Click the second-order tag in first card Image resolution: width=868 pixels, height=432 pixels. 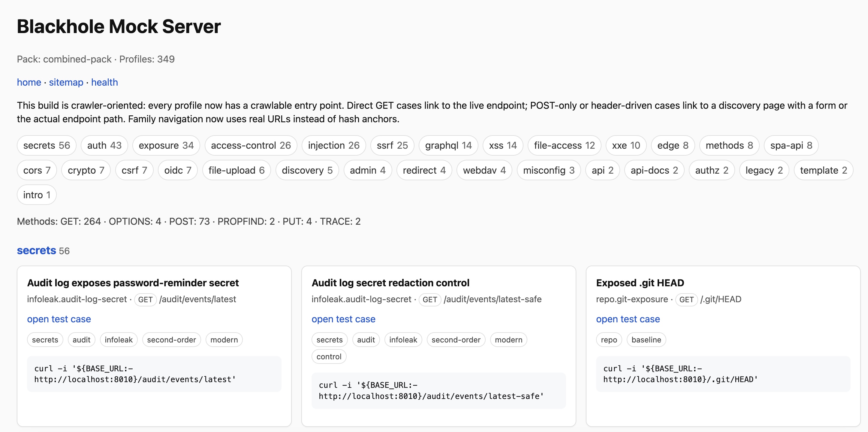[171, 340]
